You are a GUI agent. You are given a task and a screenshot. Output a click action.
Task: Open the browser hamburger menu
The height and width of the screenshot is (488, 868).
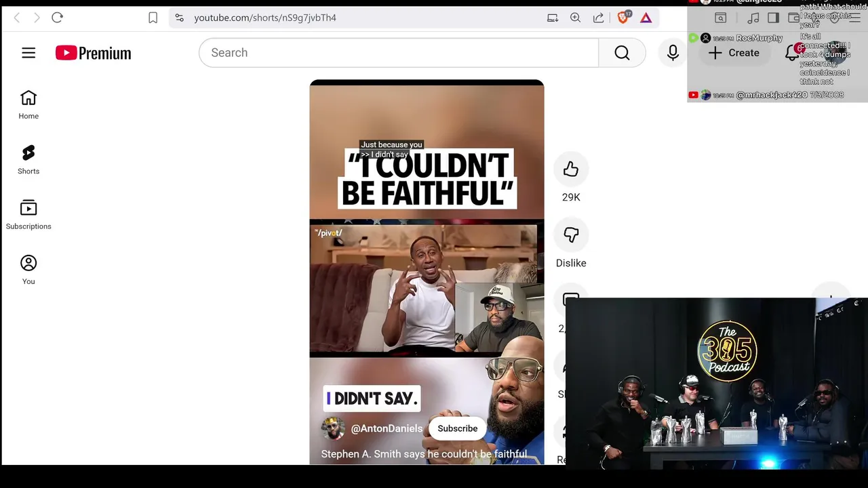(854, 18)
